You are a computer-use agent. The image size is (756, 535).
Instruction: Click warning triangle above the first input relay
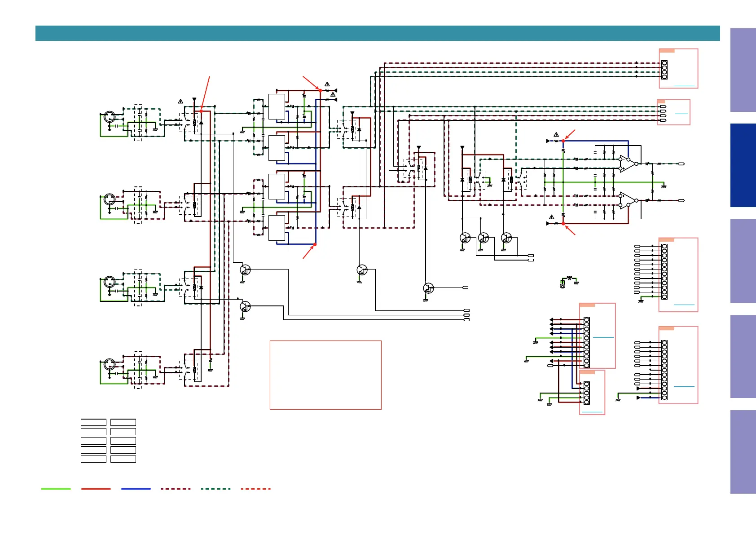pos(180,102)
